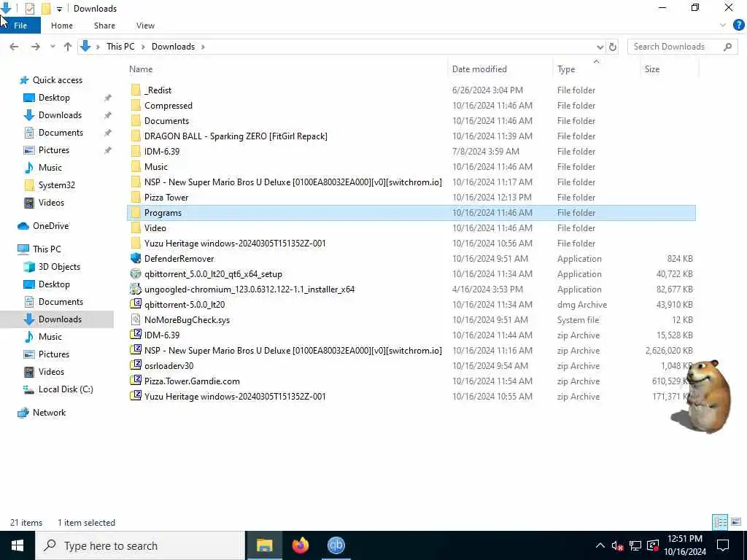The width and height of the screenshot is (747, 560).
Task: Open Firefox from the taskbar
Action: pyautogui.click(x=300, y=545)
